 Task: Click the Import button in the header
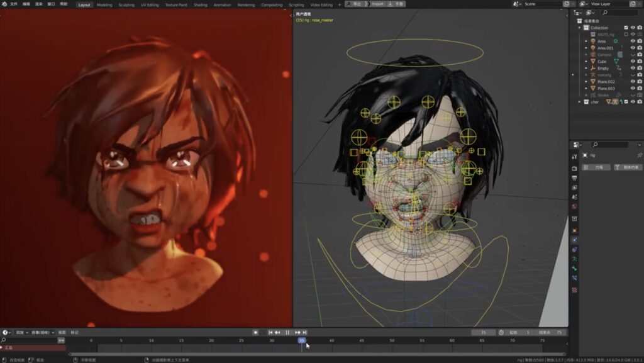click(379, 4)
